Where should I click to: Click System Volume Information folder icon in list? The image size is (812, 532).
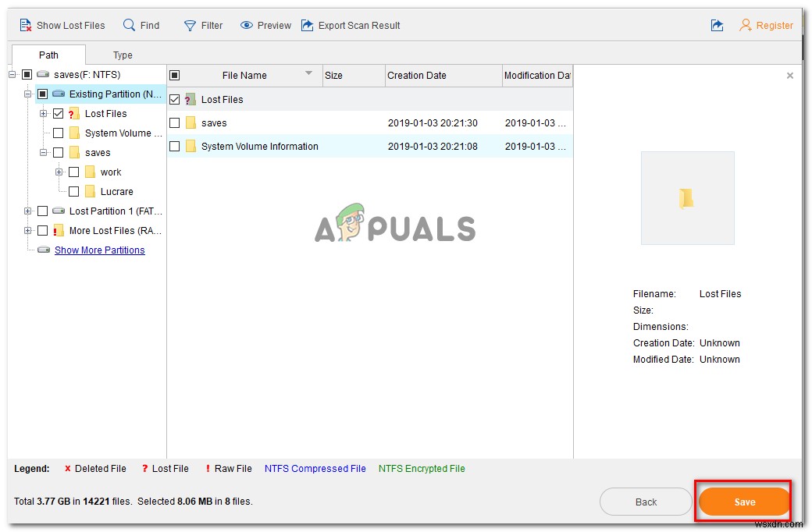point(191,146)
